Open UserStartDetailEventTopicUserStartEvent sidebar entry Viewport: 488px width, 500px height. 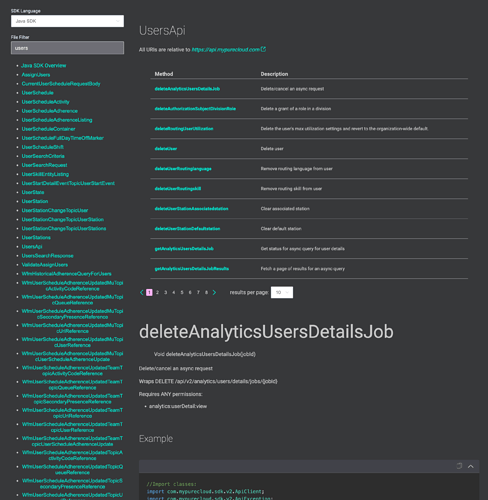(68, 183)
